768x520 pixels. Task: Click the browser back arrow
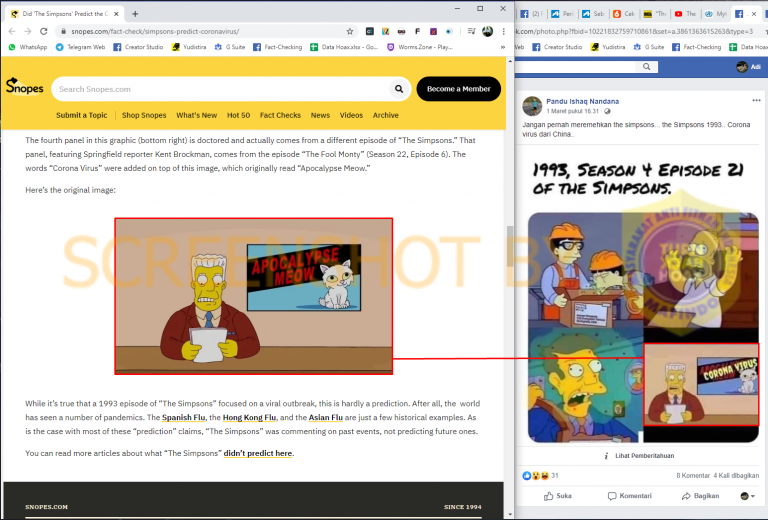point(12,31)
